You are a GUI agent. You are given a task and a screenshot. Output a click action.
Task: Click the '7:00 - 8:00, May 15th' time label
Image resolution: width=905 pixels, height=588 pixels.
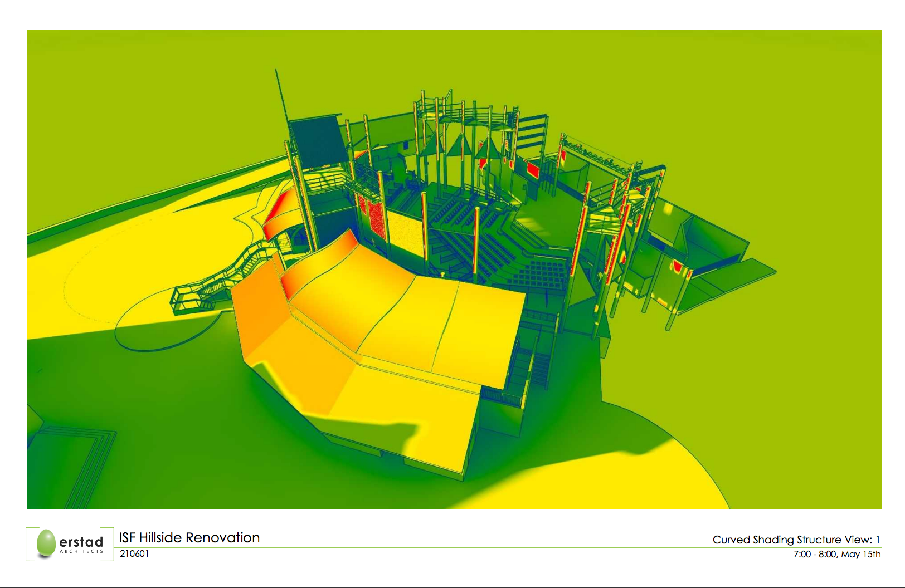[x=837, y=554]
